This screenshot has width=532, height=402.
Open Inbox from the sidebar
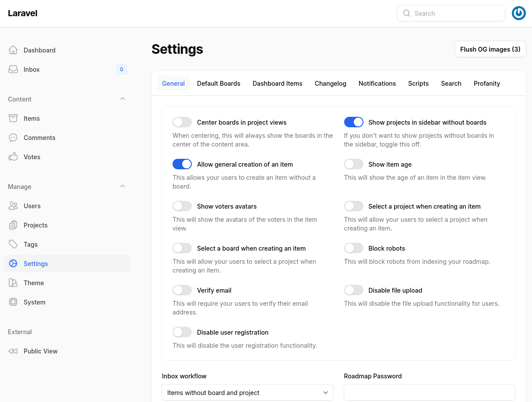tap(67, 69)
